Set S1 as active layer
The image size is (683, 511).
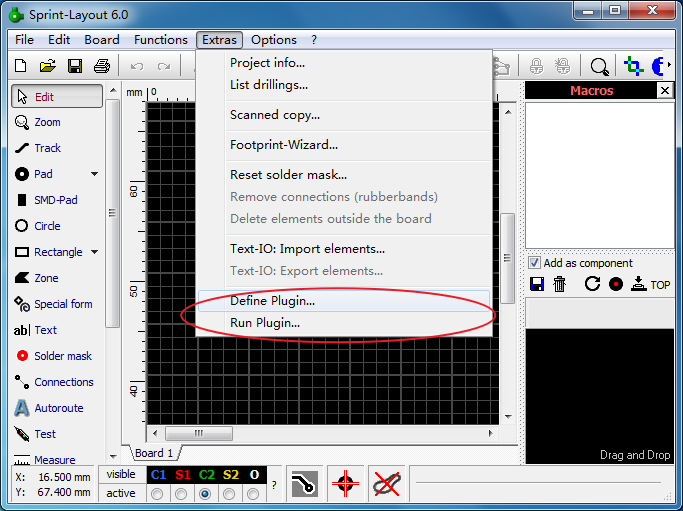(181, 494)
